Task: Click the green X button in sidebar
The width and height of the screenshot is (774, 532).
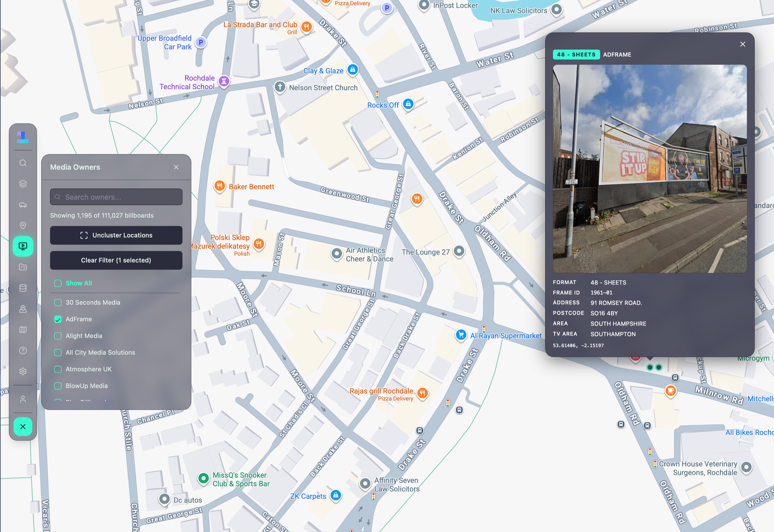Action: (23, 427)
